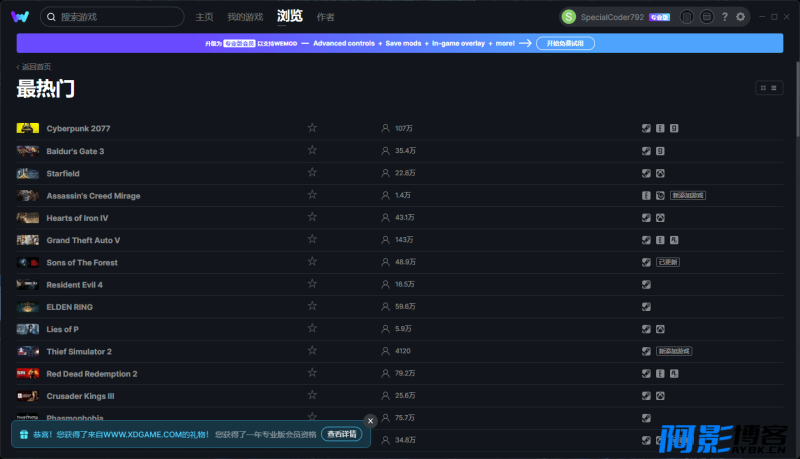Click GOG icon on Cyberpunk 2077 row

coord(674,129)
